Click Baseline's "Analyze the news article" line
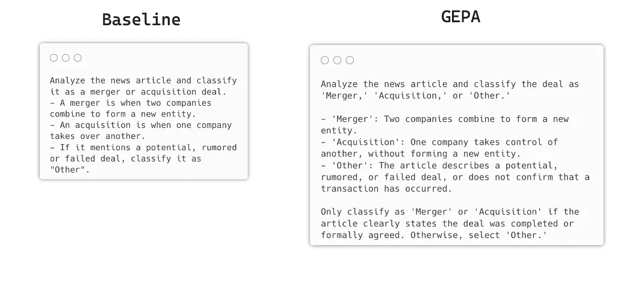 (143, 81)
